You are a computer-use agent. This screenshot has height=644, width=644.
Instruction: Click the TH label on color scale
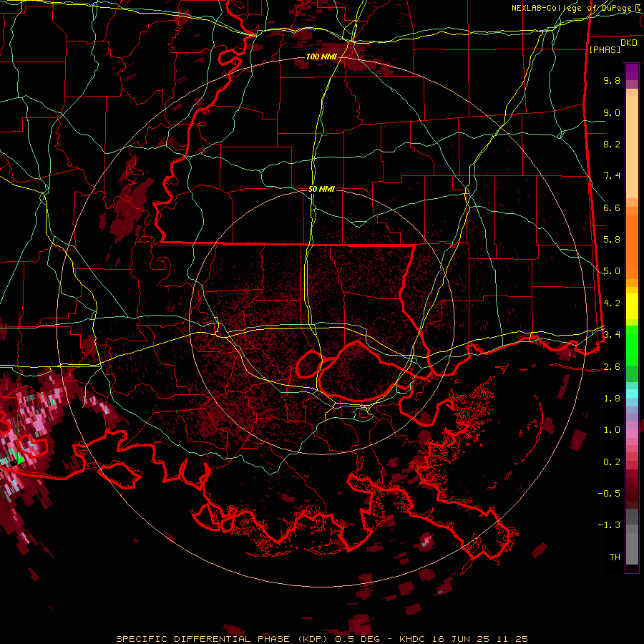615,557
